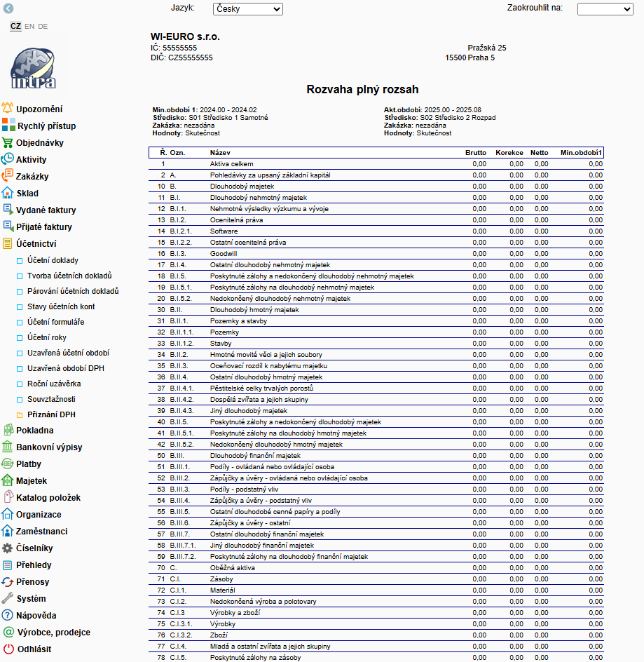This screenshot has width=644, height=662.
Task: Click the Nápověda question mark icon
Action: pos(8,615)
